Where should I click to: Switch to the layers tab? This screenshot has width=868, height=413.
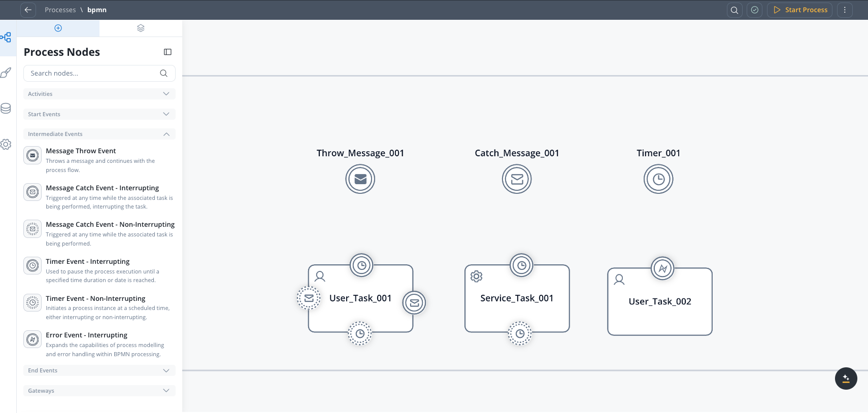141,28
